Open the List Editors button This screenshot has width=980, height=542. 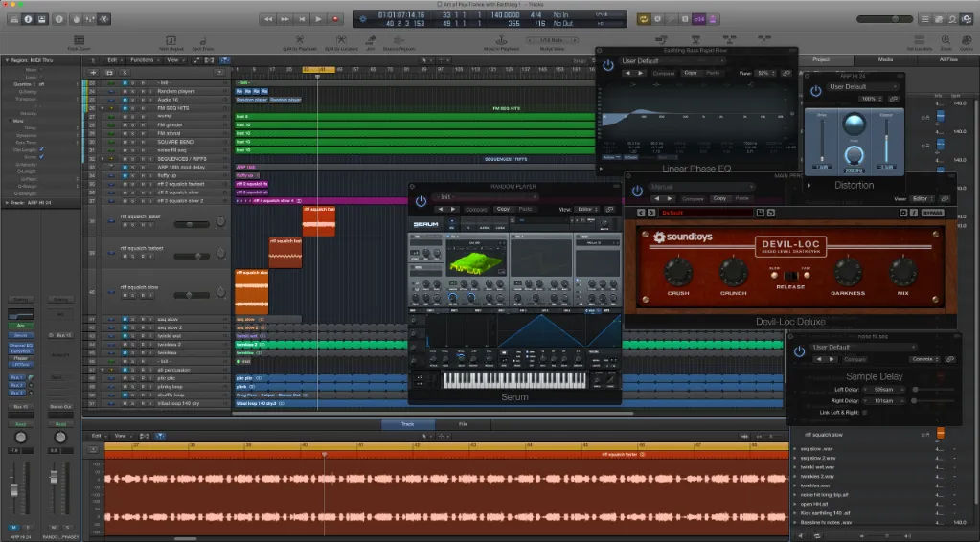pos(925,19)
